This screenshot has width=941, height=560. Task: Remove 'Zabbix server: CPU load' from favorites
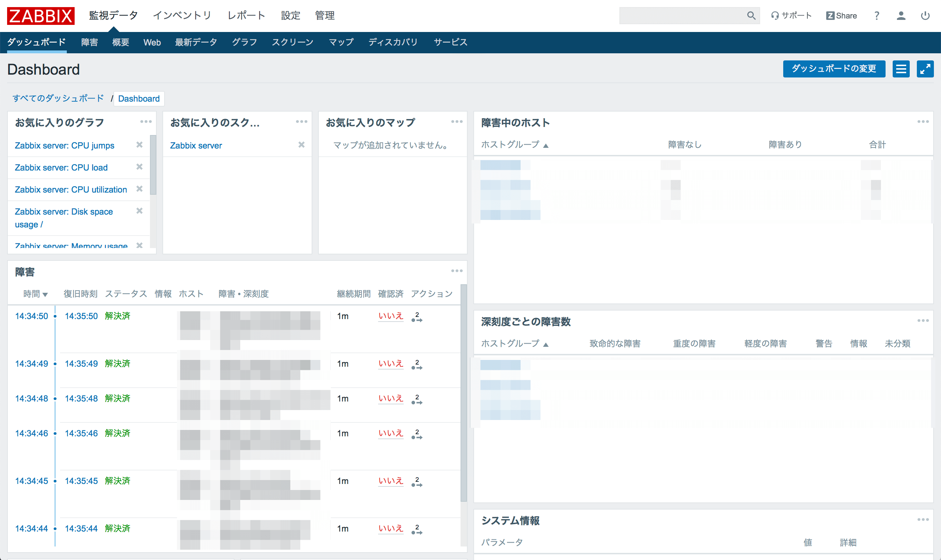(x=140, y=167)
